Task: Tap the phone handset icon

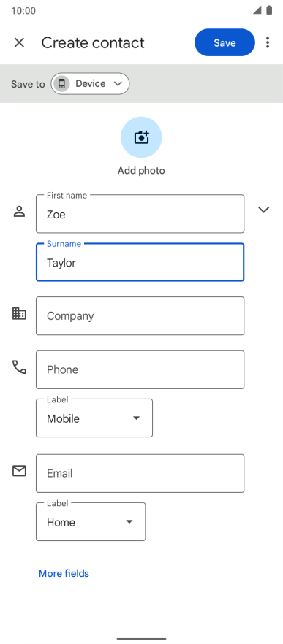Action: [19, 367]
